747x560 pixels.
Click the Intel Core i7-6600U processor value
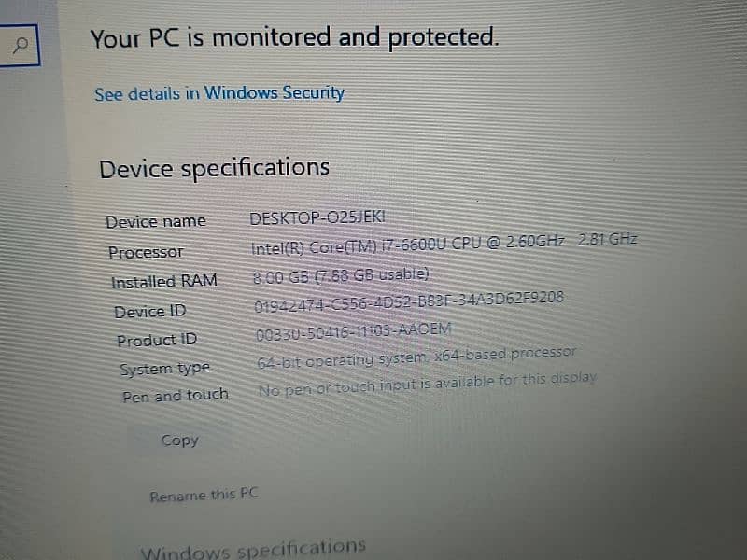click(x=444, y=243)
